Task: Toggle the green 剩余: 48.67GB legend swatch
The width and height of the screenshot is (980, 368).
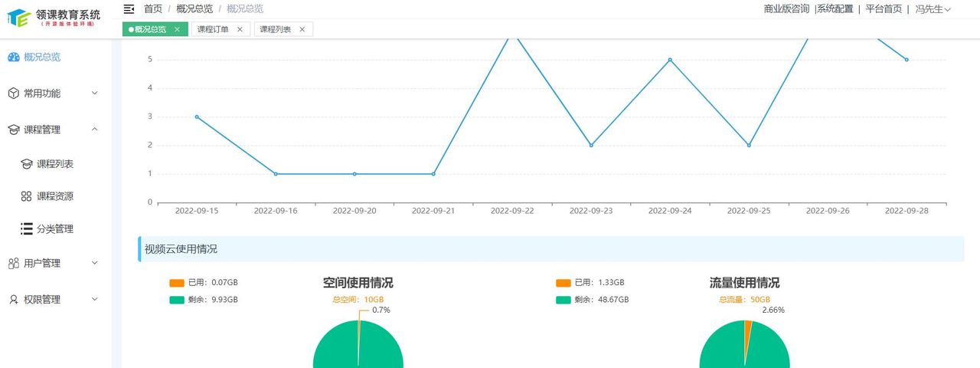Action: pos(563,300)
